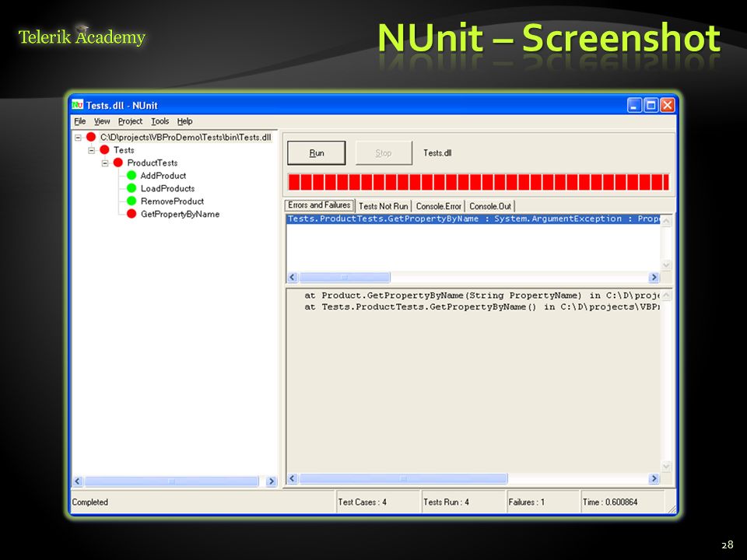
Task: Select the ProductTests fixture label
Action: click(x=152, y=163)
